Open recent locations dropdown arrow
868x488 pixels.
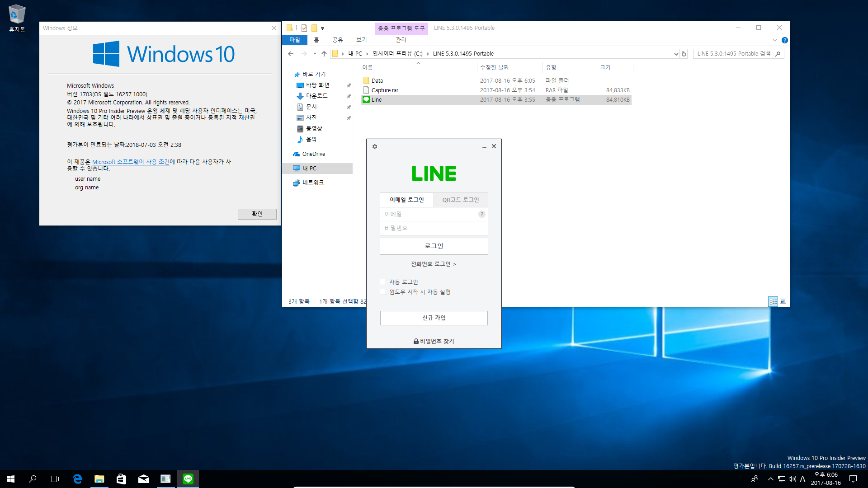pyautogui.click(x=315, y=54)
